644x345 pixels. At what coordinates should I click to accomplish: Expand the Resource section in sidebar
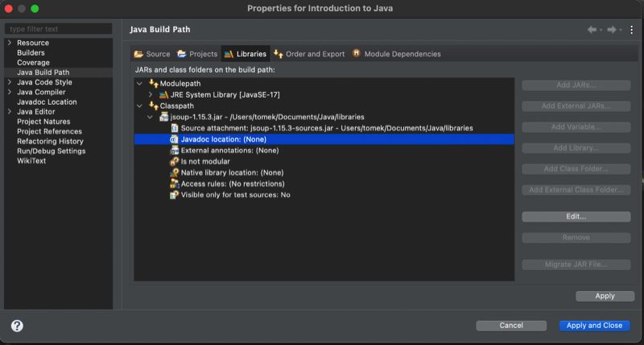tap(9, 43)
